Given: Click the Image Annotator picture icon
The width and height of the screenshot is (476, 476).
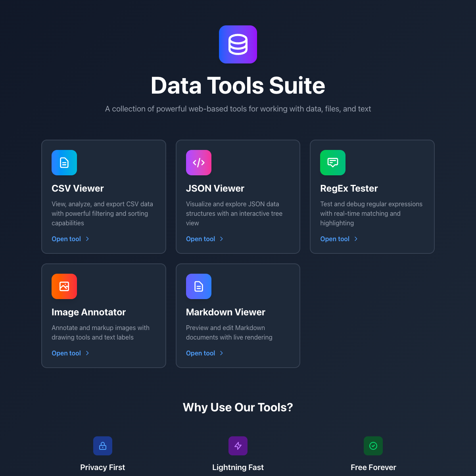Looking at the screenshot, I should pyautogui.click(x=64, y=286).
